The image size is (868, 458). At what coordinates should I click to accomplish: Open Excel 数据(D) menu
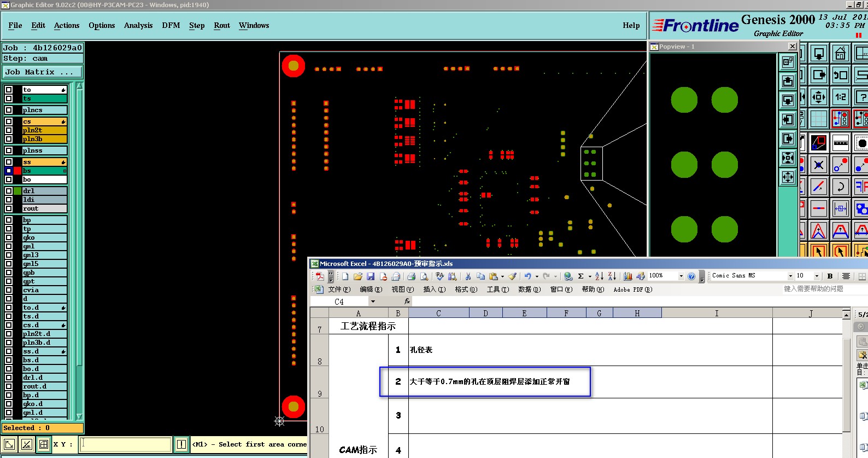click(x=529, y=289)
